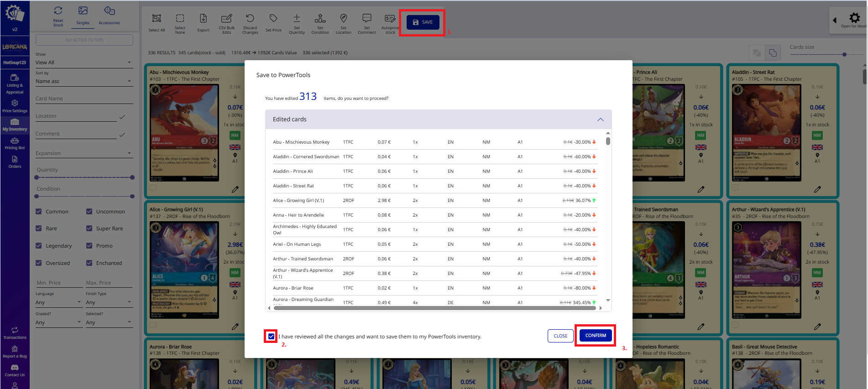The width and height of the screenshot is (868, 389).
Task: Click the Card Name input field
Action: tap(84, 99)
